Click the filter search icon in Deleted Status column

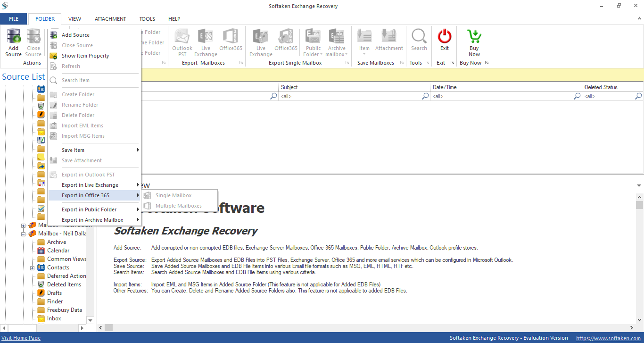638,96
